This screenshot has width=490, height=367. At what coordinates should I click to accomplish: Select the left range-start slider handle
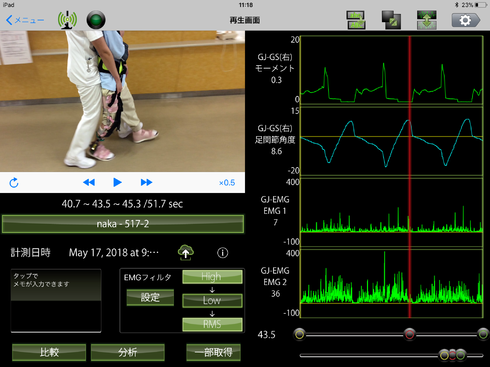[x=300, y=334]
